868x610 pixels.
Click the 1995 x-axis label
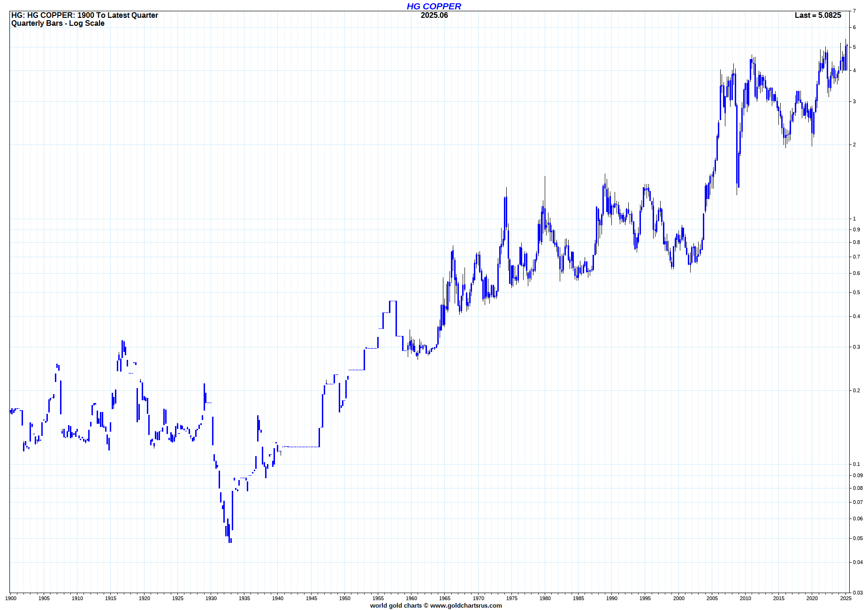645,598
